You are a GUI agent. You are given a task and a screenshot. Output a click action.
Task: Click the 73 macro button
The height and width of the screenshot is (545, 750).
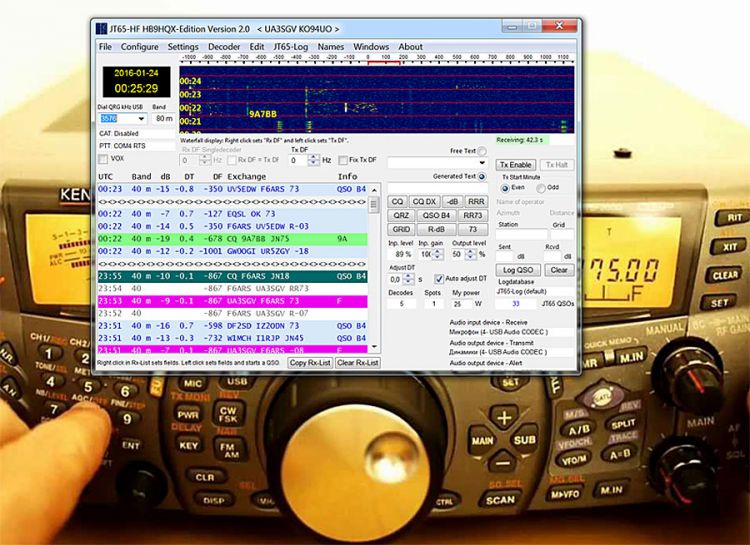[x=473, y=229]
